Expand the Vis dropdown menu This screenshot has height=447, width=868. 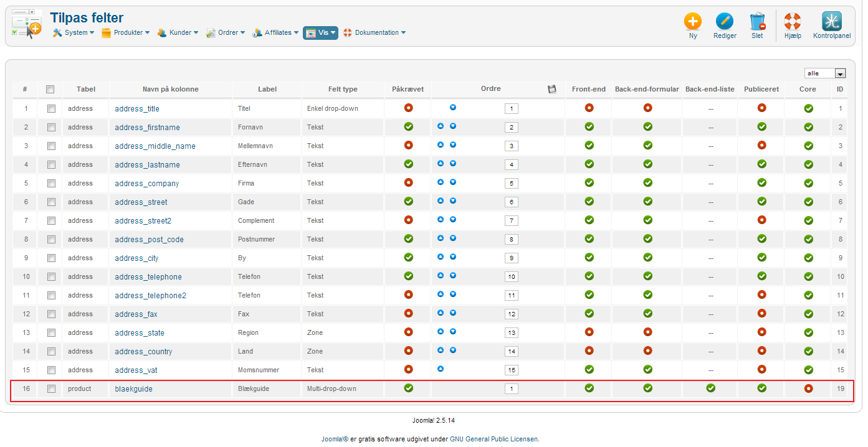click(321, 33)
